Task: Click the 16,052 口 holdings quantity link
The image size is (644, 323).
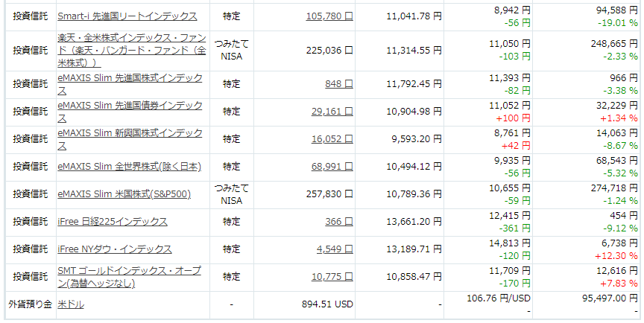Action: tap(332, 139)
